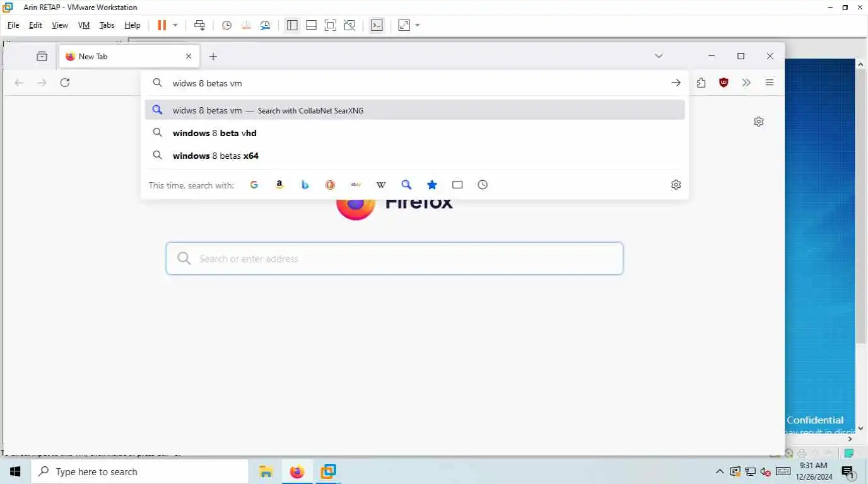The width and height of the screenshot is (868, 484).
Task: Suspend the VM with the pause icon
Action: (162, 25)
